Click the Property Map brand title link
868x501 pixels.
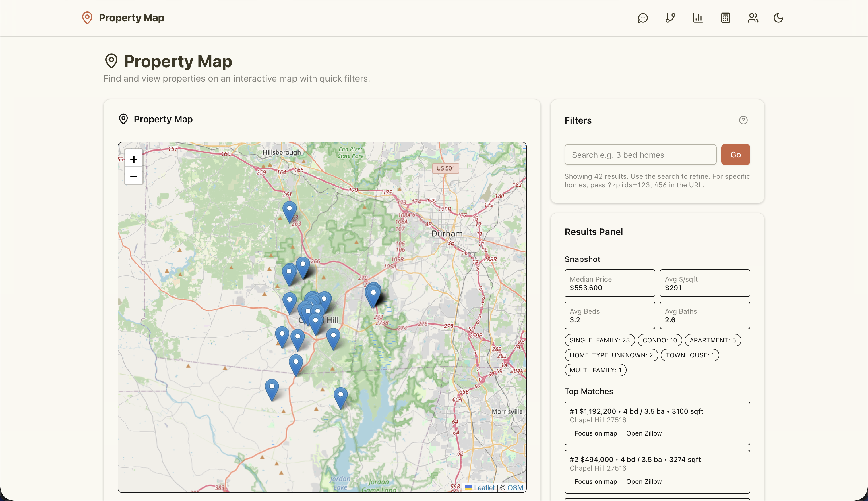(x=131, y=18)
